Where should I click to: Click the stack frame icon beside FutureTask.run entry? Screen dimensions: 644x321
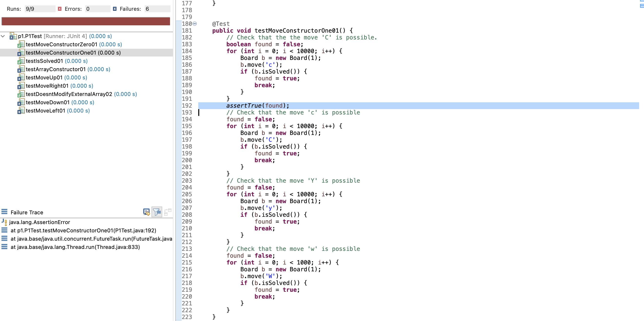(4, 238)
